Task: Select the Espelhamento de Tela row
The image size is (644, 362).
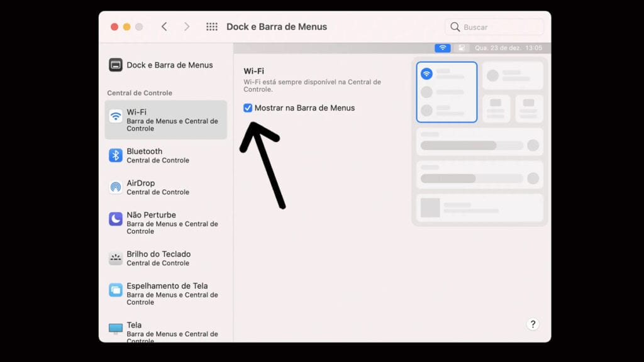Action: (x=166, y=294)
